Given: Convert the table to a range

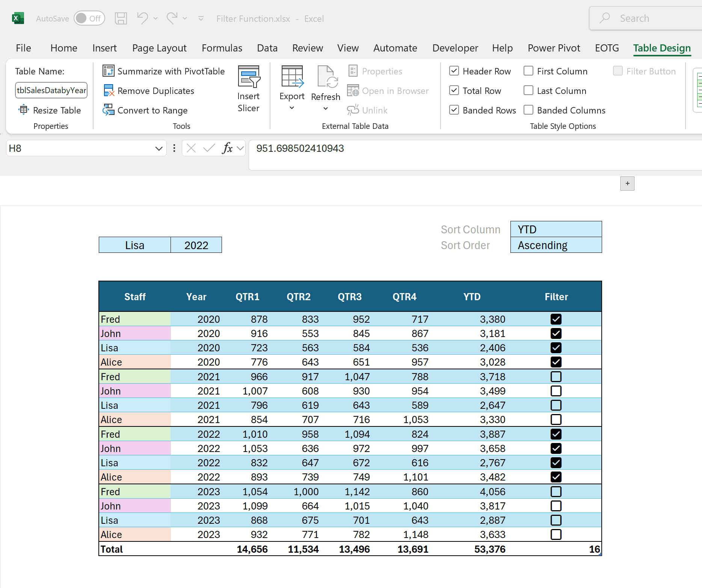Looking at the screenshot, I should [145, 110].
